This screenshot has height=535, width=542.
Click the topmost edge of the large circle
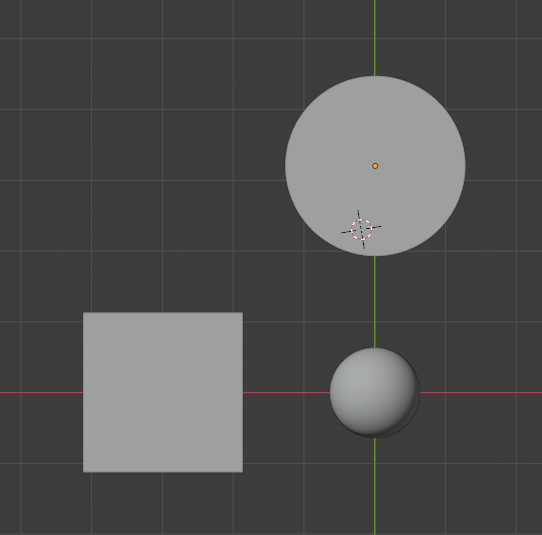click(x=375, y=76)
